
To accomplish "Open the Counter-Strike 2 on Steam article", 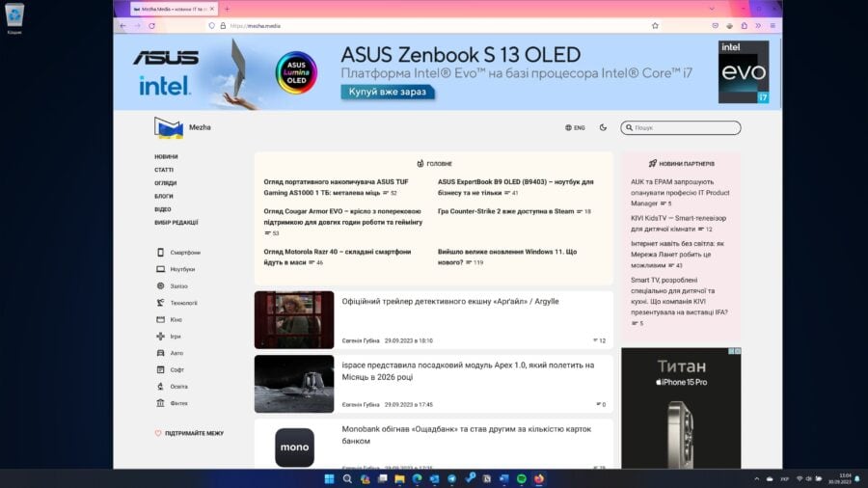I will pyautogui.click(x=506, y=211).
